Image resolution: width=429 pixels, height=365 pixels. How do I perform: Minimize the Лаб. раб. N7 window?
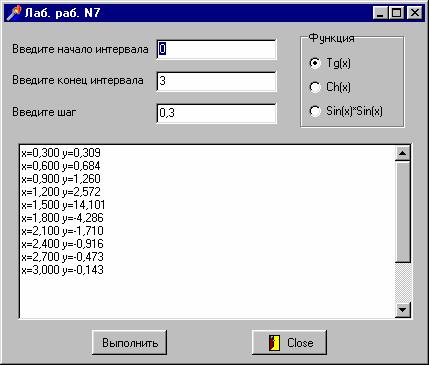(380, 13)
